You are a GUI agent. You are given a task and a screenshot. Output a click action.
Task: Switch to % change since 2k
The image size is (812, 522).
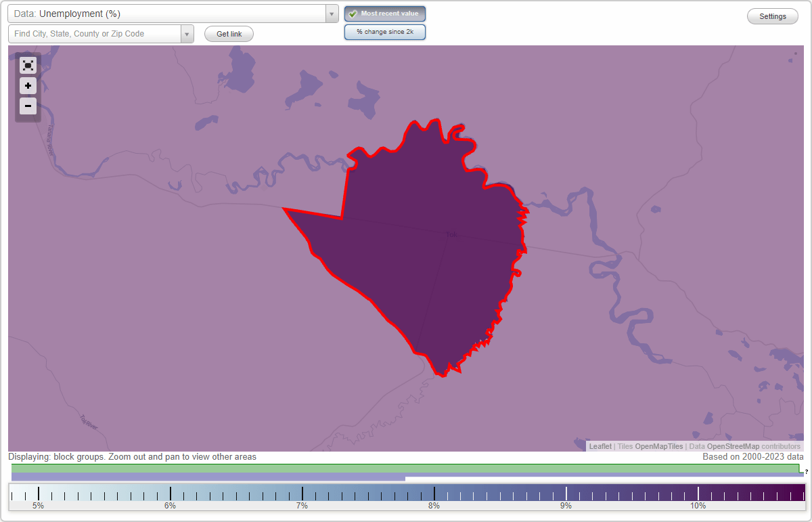pyautogui.click(x=384, y=32)
